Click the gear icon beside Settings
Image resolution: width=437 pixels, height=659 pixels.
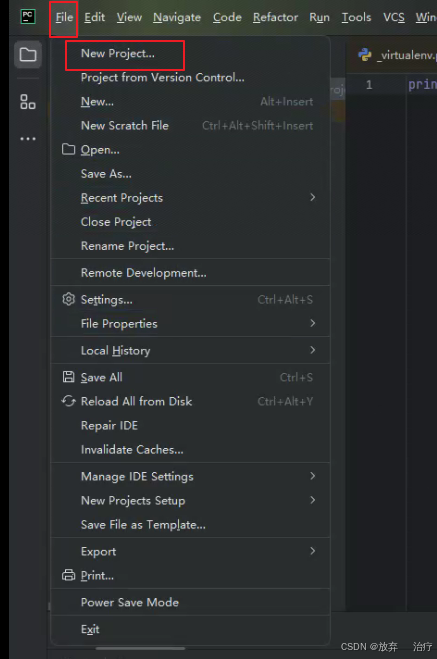click(x=68, y=299)
